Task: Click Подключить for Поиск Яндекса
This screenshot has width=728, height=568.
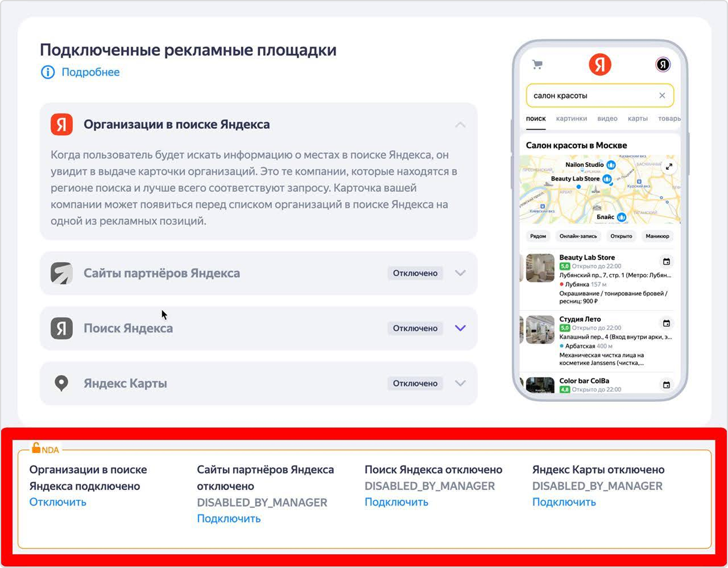Action: [396, 502]
